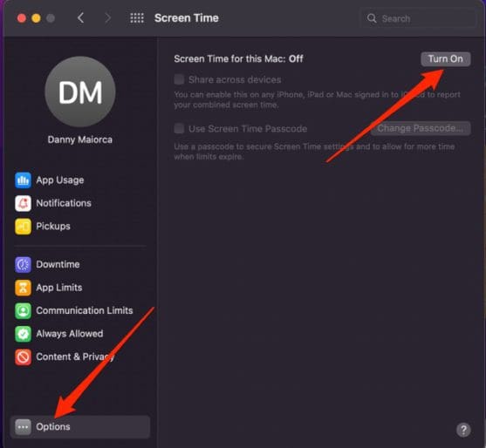Open the App Usage section label
The image size is (486, 448).
[x=60, y=180]
